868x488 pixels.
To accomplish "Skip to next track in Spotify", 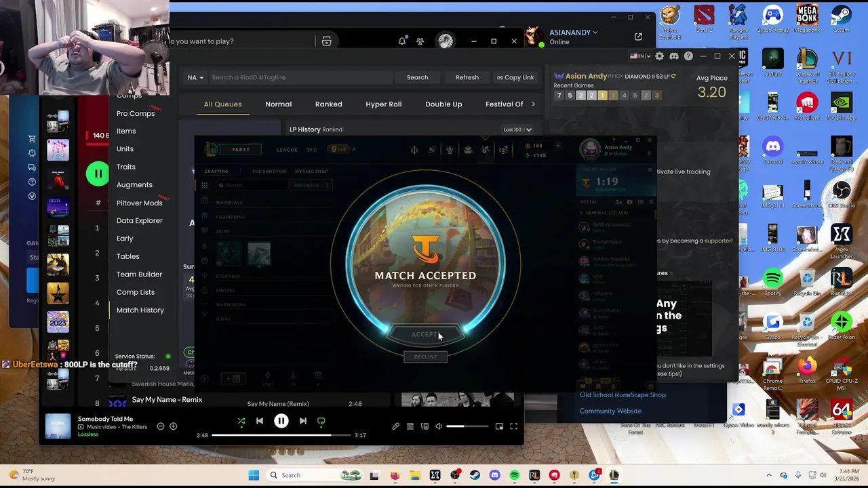I will 303,421.
